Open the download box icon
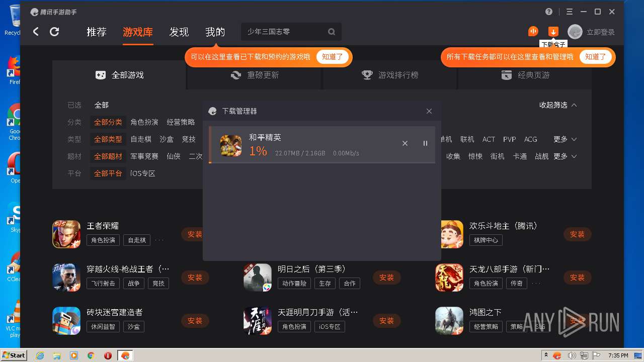 553,32
